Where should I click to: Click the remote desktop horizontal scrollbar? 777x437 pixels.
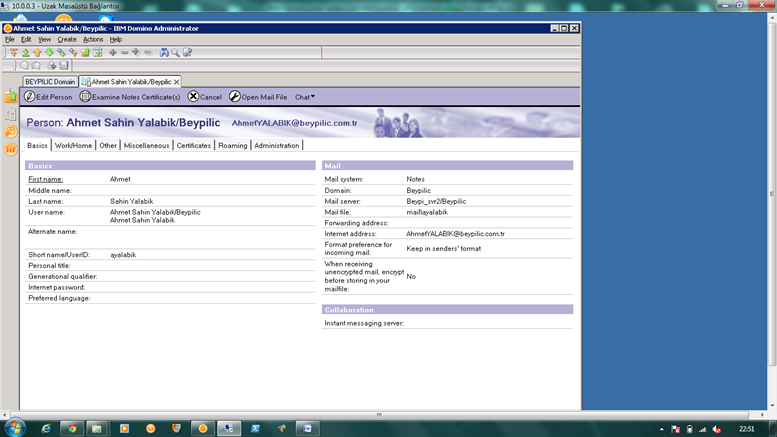coord(379,415)
